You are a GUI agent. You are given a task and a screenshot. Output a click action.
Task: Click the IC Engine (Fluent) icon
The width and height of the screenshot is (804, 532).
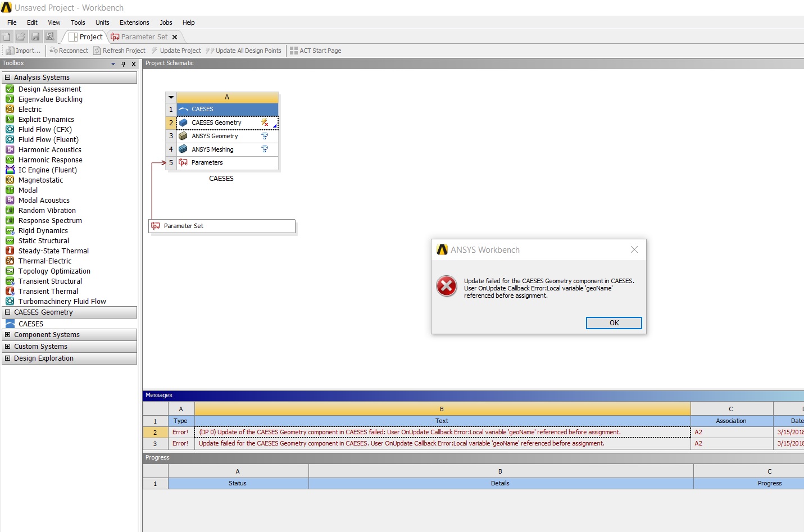pos(10,170)
